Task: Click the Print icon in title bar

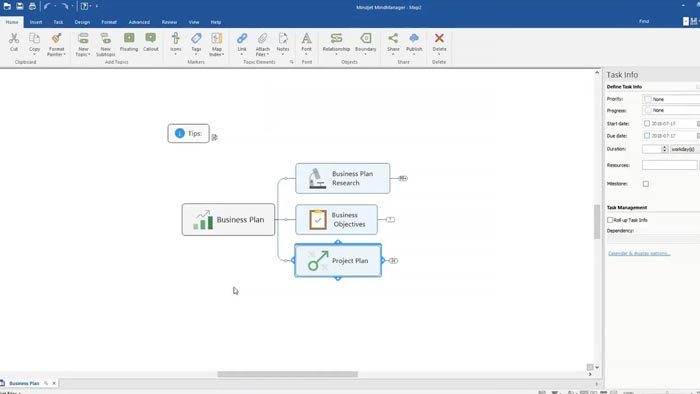Action: (32, 6)
